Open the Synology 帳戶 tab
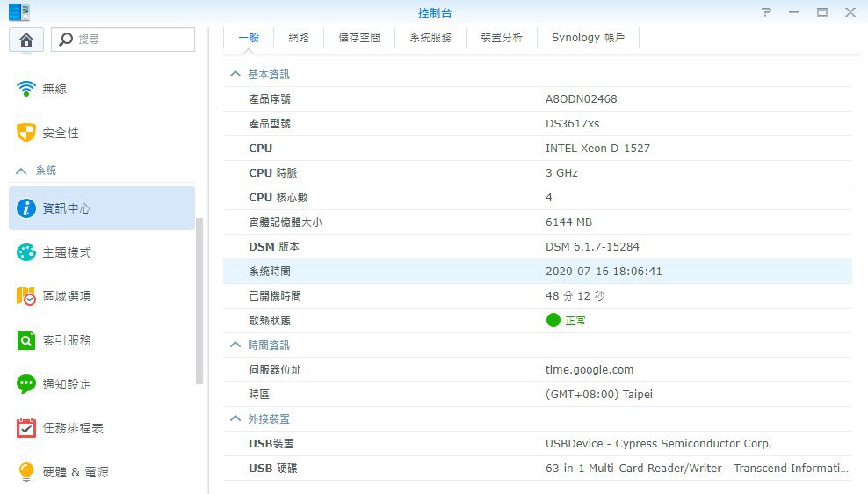Image resolution: width=868 pixels, height=494 pixels. click(x=588, y=38)
